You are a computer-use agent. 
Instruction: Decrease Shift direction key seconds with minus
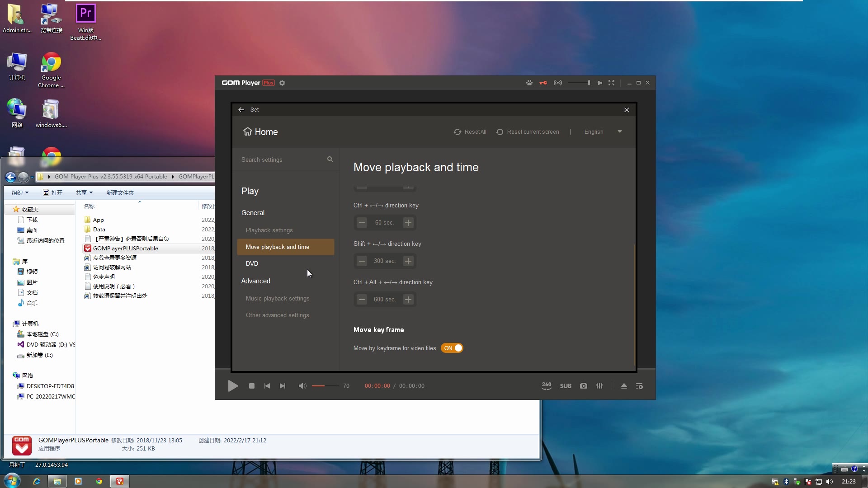tap(362, 261)
